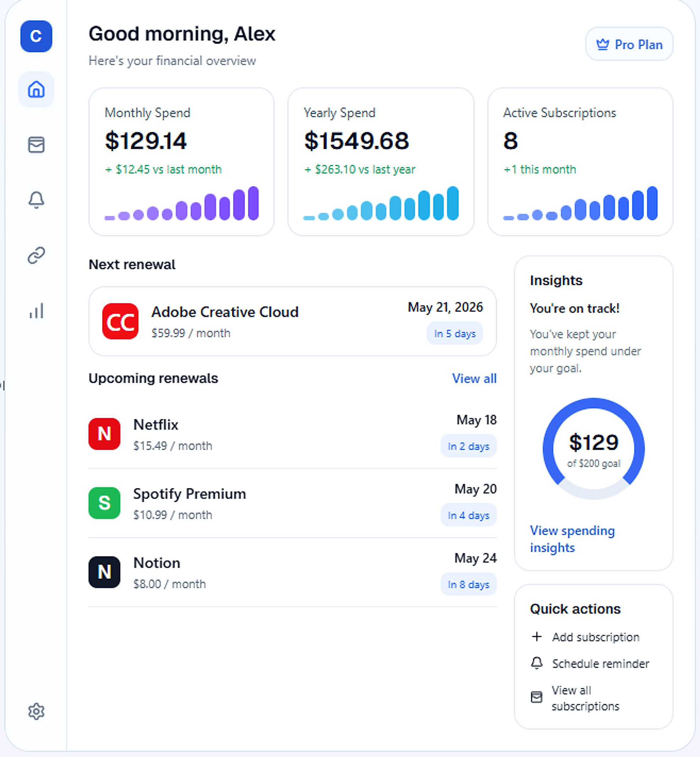
Task: Click '+1 this month' text
Action: pyautogui.click(x=540, y=169)
